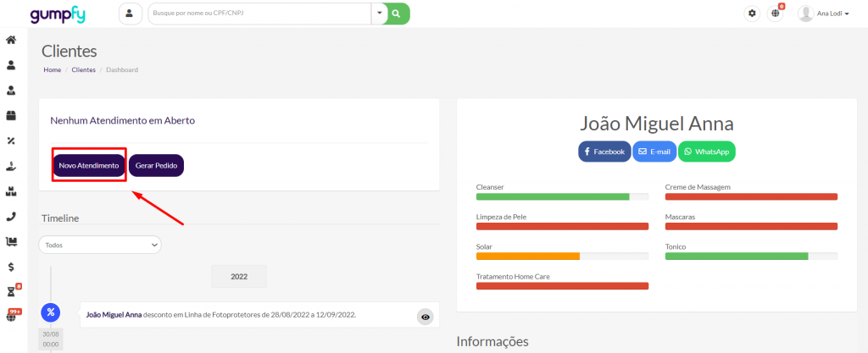Open the Todos timeline filter dropdown
Image resolution: width=868 pixels, height=353 pixels.
pos(100,245)
